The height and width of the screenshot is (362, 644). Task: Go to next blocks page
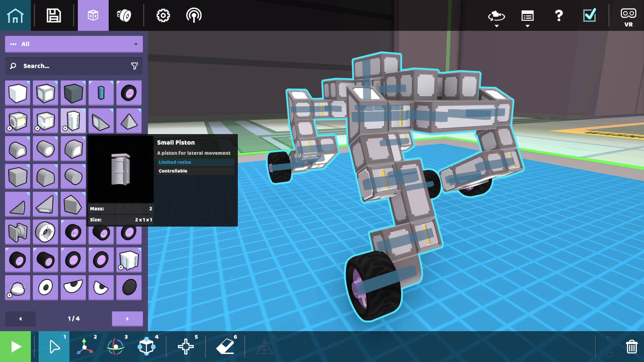[x=127, y=319]
